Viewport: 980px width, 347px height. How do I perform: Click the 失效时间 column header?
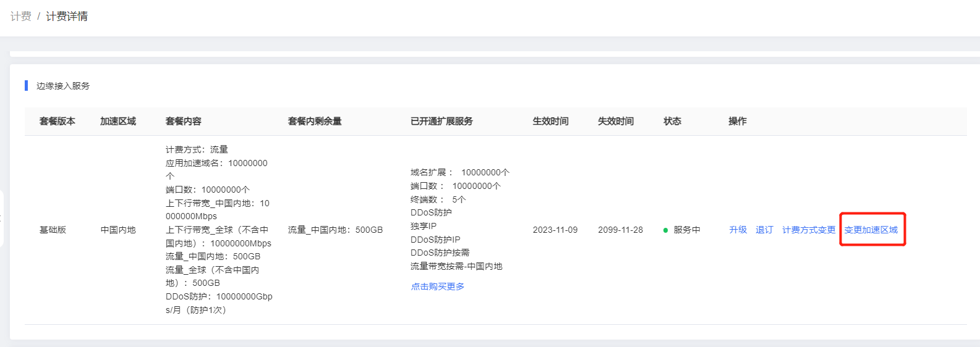(x=616, y=121)
